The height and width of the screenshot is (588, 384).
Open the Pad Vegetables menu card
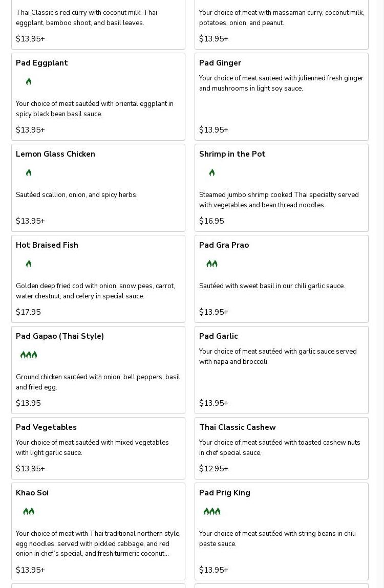pos(46,427)
